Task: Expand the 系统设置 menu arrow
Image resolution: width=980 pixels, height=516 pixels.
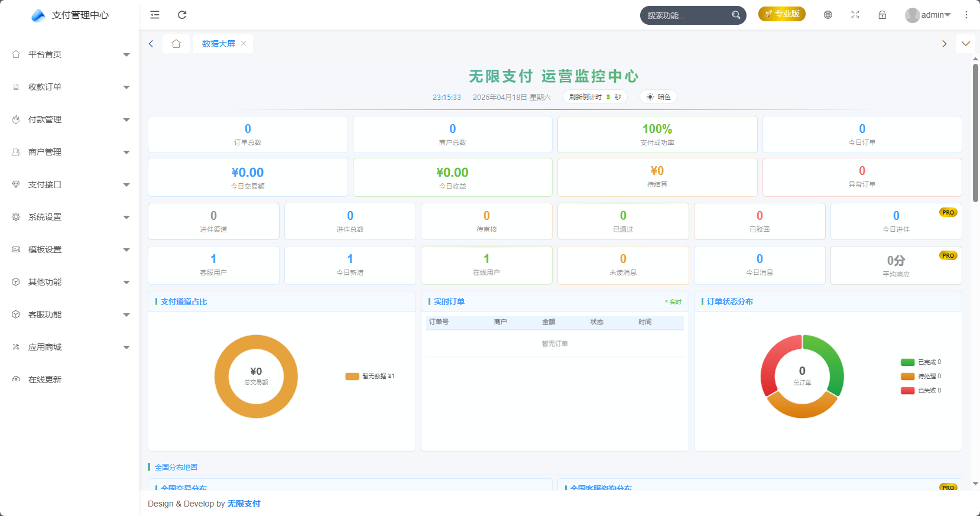Action: pos(126,218)
